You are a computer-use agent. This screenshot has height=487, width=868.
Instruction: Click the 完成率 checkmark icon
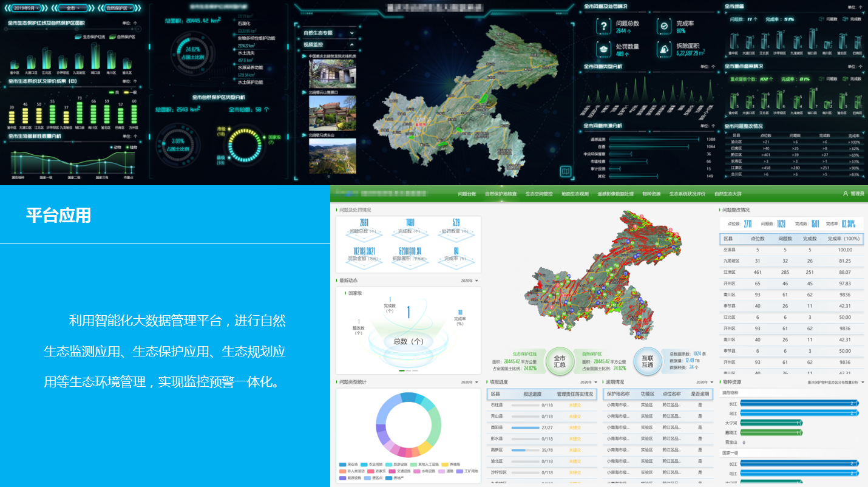coord(664,26)
